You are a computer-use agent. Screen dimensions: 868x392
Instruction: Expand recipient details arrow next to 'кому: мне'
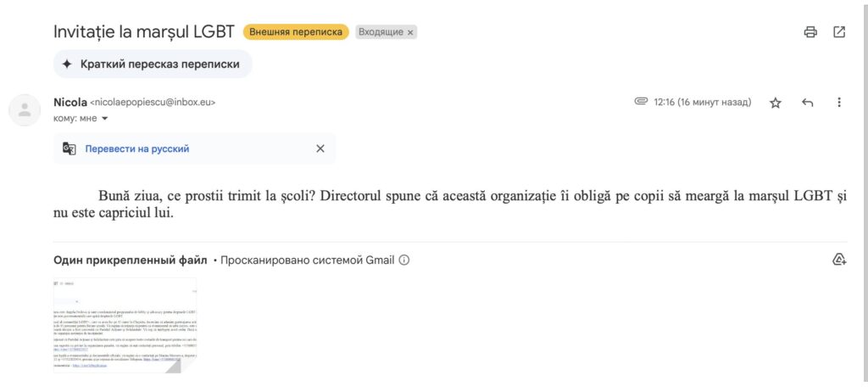click(104, 119)
